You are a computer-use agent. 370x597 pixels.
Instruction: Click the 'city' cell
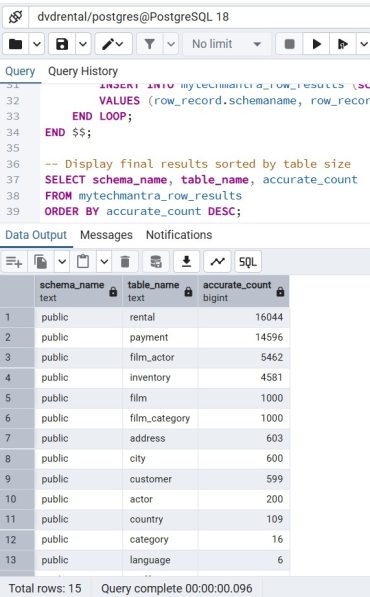160,458
